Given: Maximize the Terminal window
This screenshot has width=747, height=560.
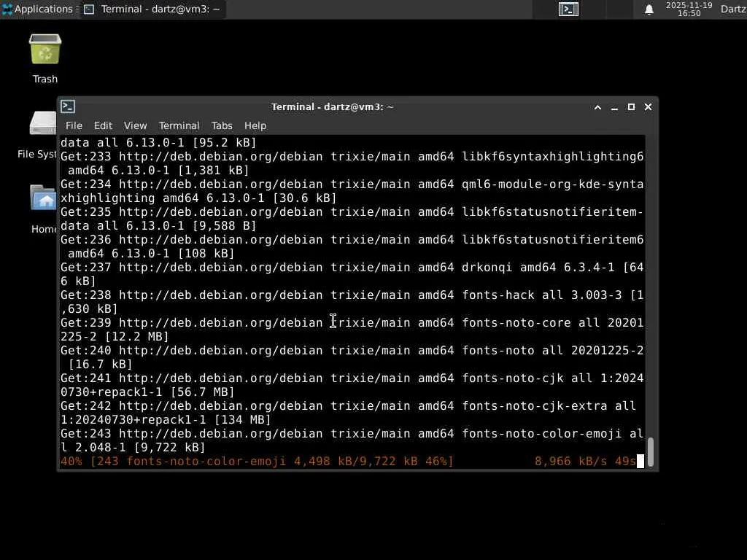Looking at the screenshot, I should [x=631, y=107].
